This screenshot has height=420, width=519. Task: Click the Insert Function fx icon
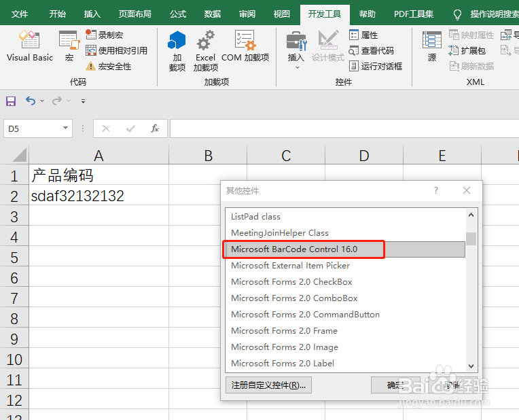tap(155, 128)
